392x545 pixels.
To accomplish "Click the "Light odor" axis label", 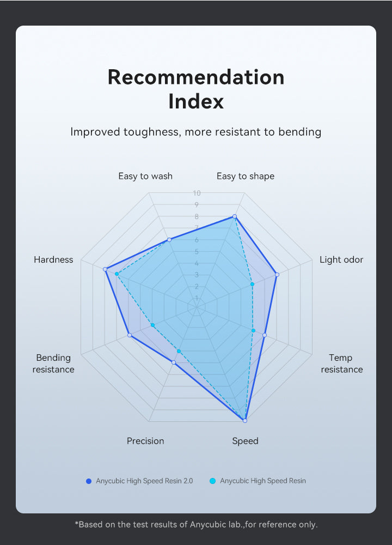I will point(341,259).
